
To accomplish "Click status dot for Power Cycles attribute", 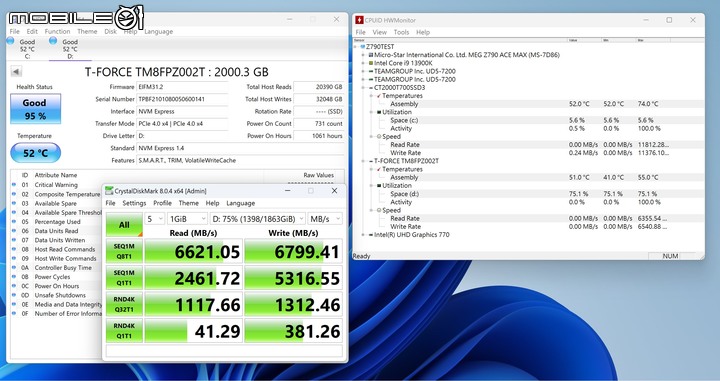I will click(14, 277).
